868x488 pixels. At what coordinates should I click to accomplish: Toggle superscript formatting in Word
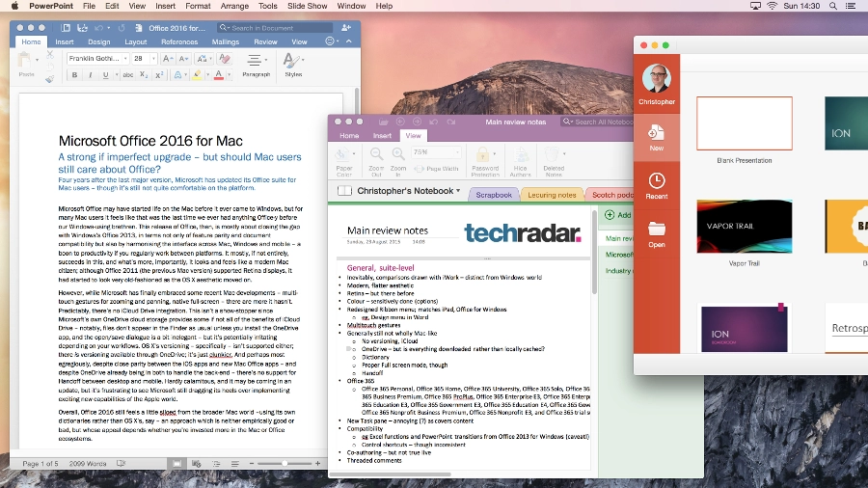159,74
